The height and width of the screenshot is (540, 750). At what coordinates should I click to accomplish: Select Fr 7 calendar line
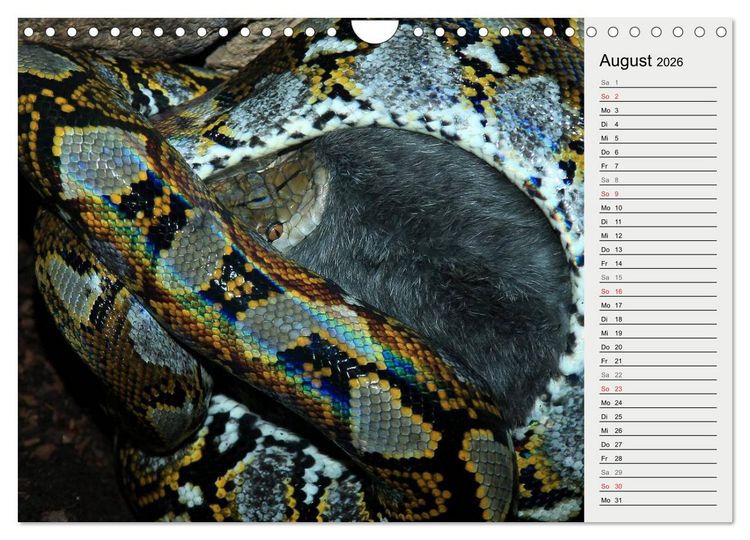pos(658,166)
